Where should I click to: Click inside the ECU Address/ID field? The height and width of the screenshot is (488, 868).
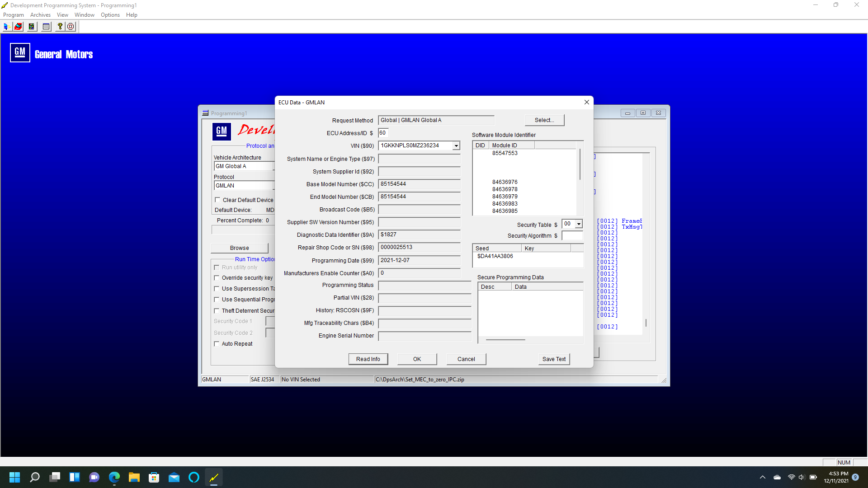[383, 133]
